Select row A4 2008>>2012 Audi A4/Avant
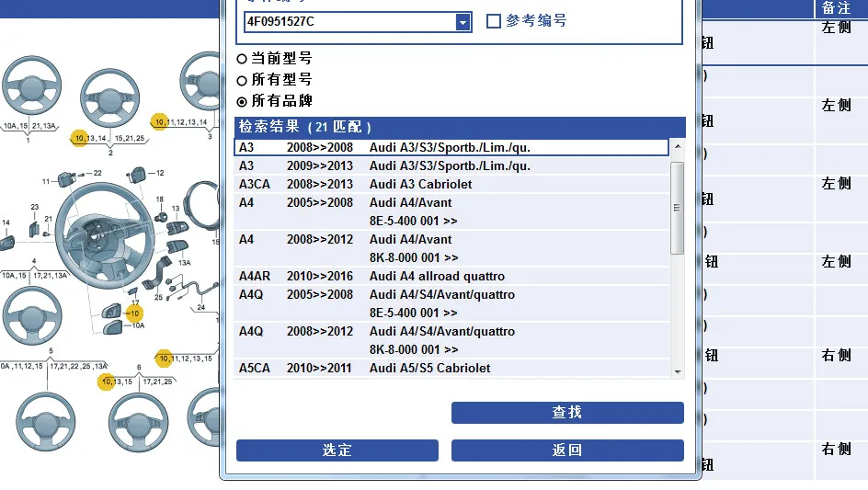Viewport: 868px width, 490px height. [451, 248]
